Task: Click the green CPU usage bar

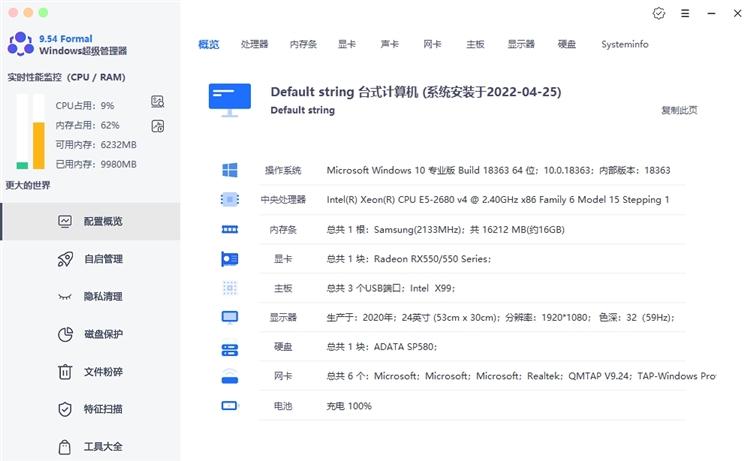Action: coord(22,165)
